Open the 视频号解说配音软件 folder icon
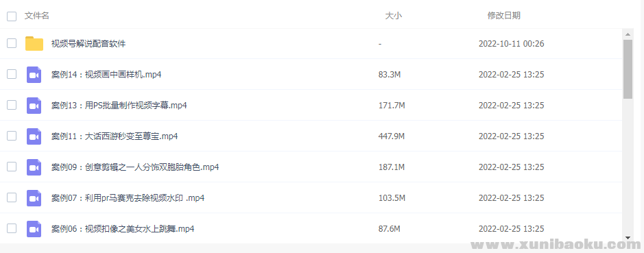The width and height of the screenshot is (644, 253). coord(34,43)
